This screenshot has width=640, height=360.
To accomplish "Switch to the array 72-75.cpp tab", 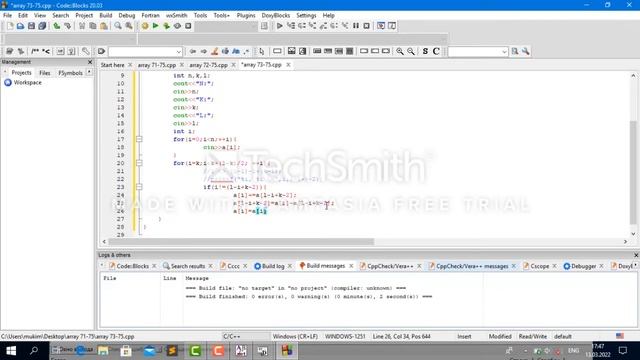I will [x=209, y=65].
